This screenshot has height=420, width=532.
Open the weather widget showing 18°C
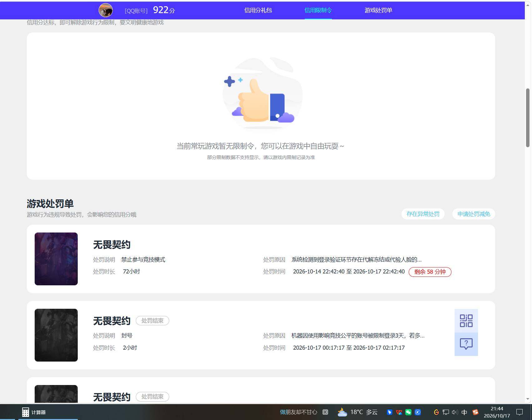tap(357, 412)
